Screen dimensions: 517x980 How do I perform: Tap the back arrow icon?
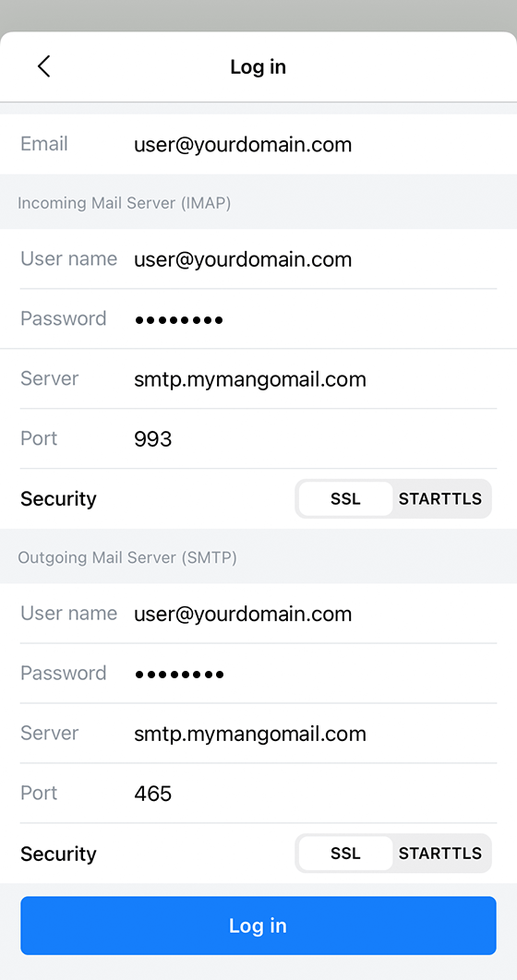pos(43,66)
